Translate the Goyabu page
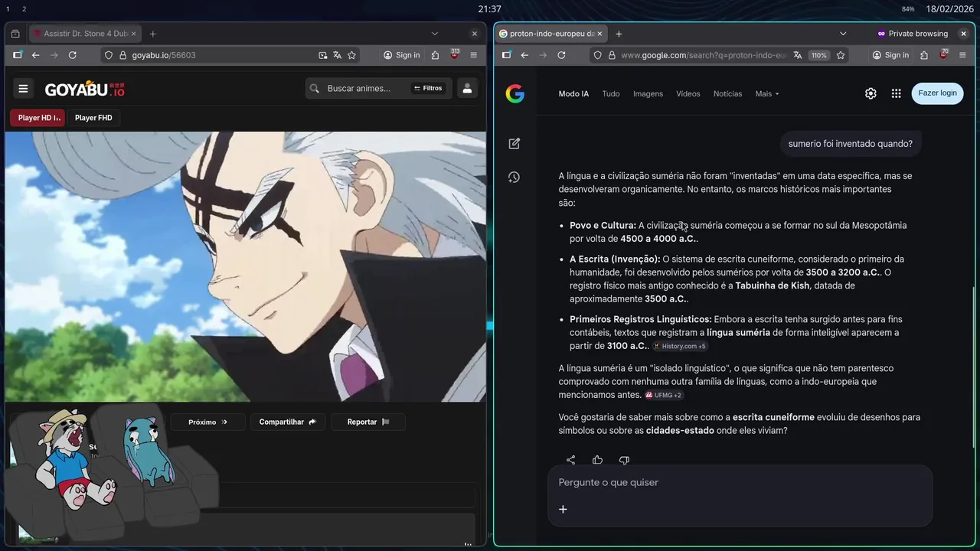 pos(338,55)
